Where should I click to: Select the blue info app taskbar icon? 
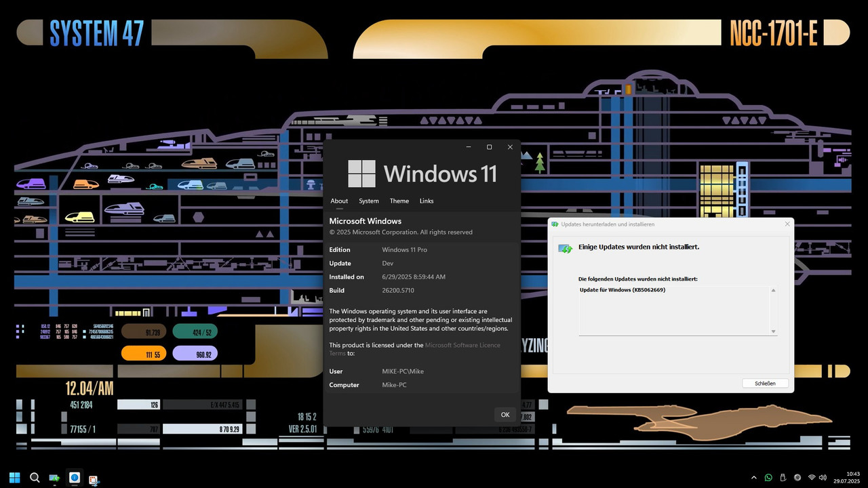coord(75,478)
